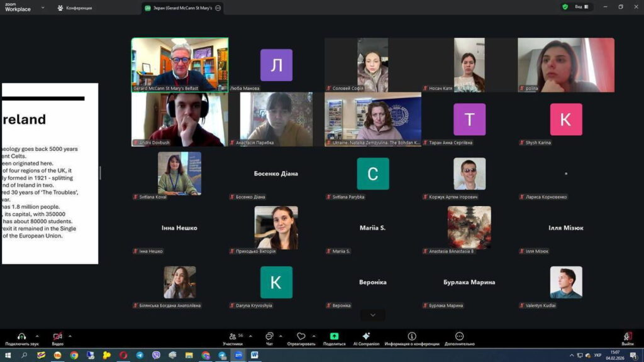The height and width of the screenshot is (362, 644).
Task: Show next page of participants with down chevron
Action: coord(373,315)
